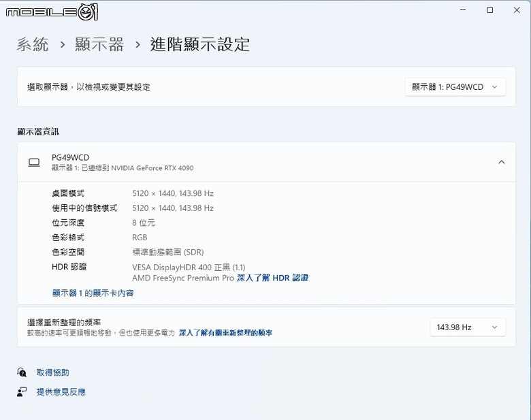The height and width of the screenshot is (420, 531).
Task: Close the Settings window
Action: click(x=517, y=10)
